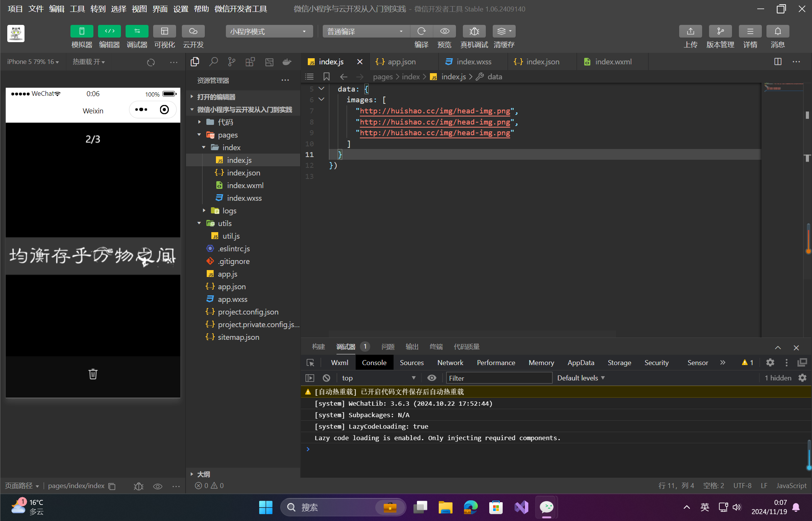Toggle the debugger panel button
Image resolution: width=812 pixels, height=521 pixels.
pyautogui.click(x=137, y=31)
